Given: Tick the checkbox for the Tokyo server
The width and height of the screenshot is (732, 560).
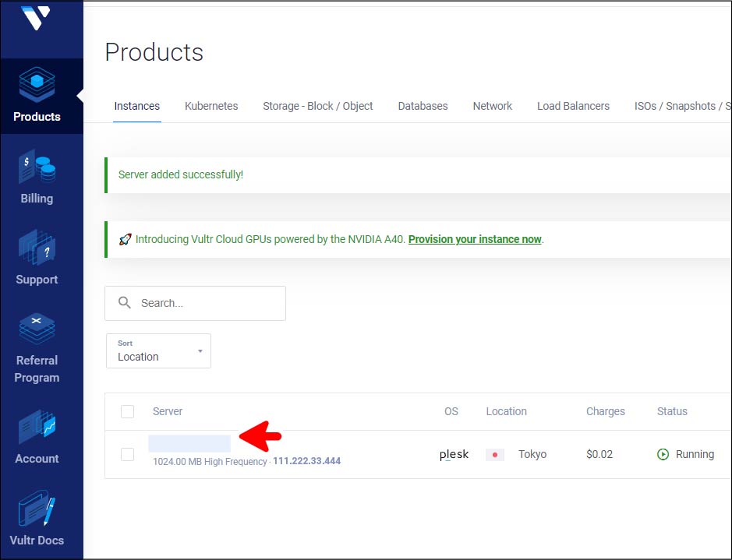Looking at the screenshot, I should click(127, 454).
